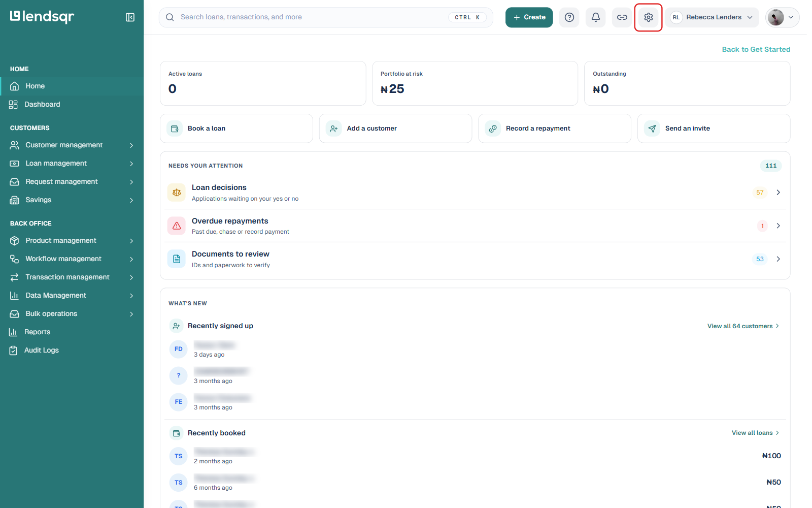This screenshot has width=812, height=508.
Task: Expand Request management chevron
Action: pyautogui.click(x=131, y=182)
